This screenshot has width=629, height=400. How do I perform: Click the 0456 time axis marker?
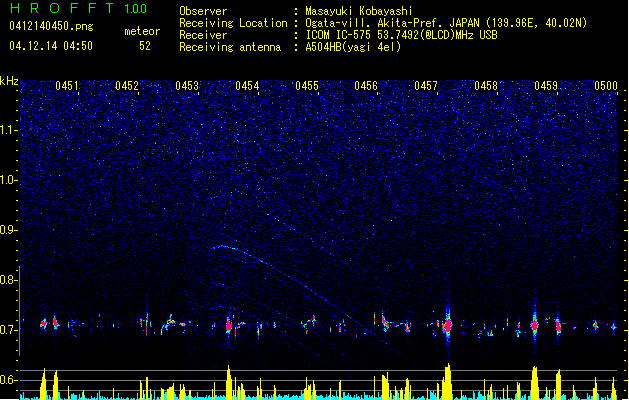[x=366, y=86]
